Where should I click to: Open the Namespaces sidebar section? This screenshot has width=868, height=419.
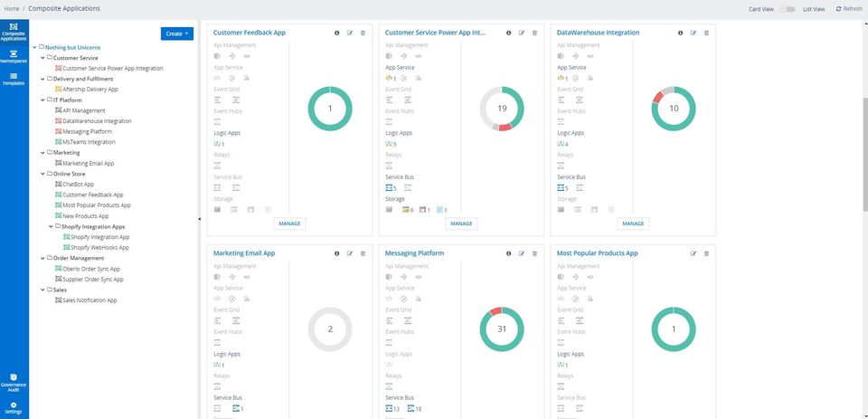point(14,57)
